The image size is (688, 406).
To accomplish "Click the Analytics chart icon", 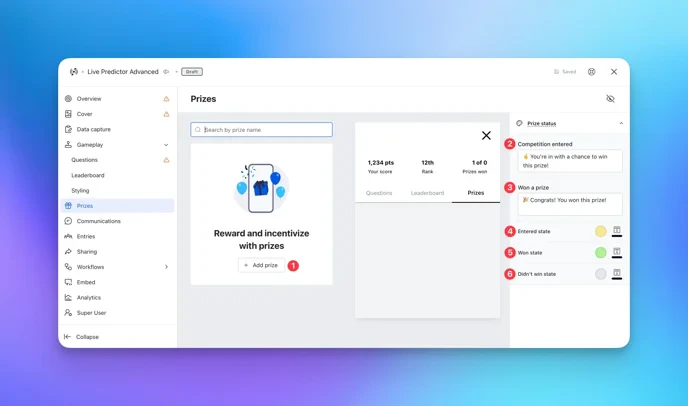I will coord(68,298).
